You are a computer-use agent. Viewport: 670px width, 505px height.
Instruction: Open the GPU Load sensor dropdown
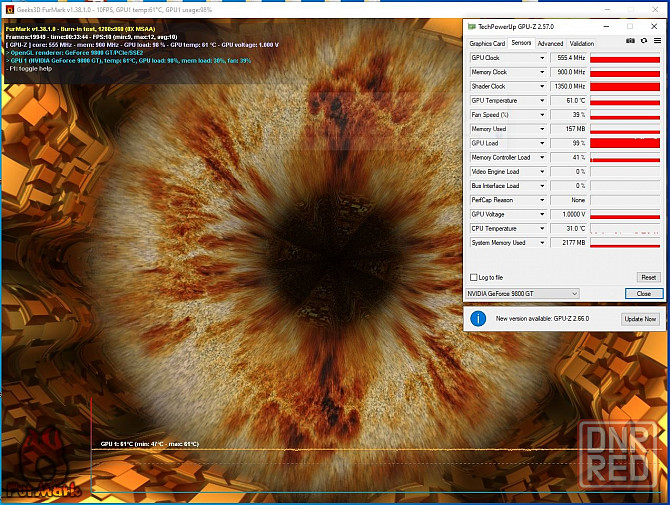point(542,143)
